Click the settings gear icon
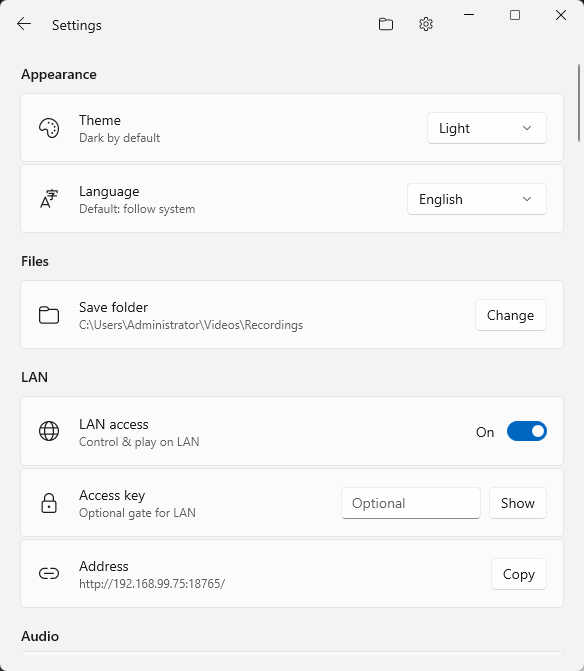This screenshot has height=671, width=584. [x=426, y=24]
